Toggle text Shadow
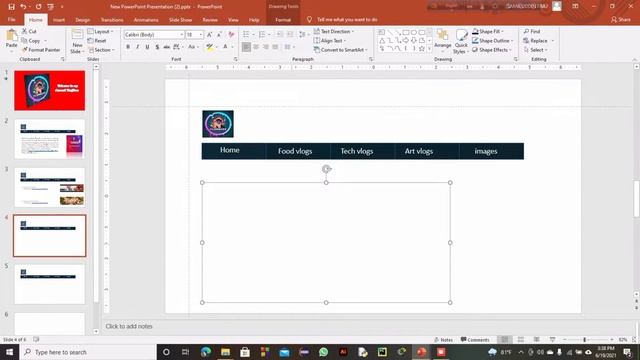640x360 pixels. (157, 47)
